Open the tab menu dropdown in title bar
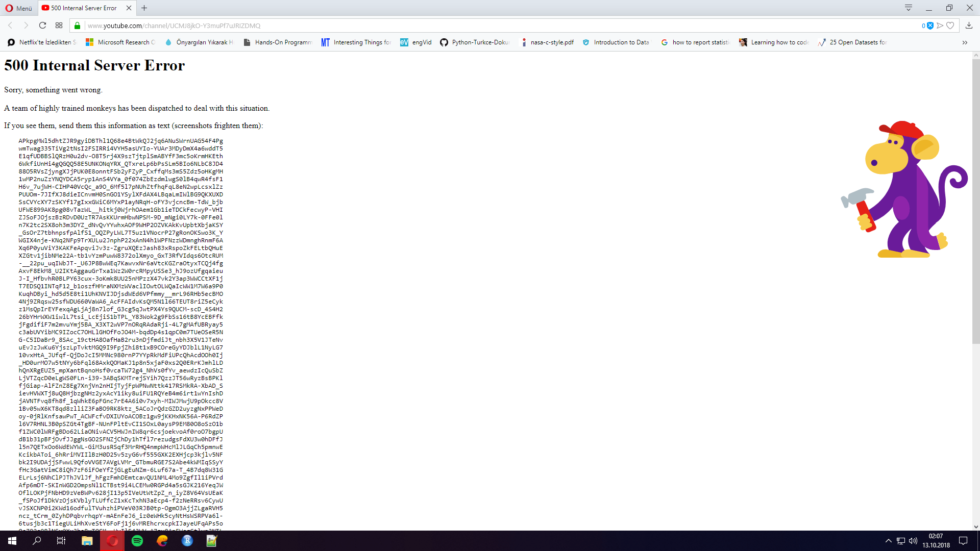Viewport: 980px width, 551px height. (909, 8)
